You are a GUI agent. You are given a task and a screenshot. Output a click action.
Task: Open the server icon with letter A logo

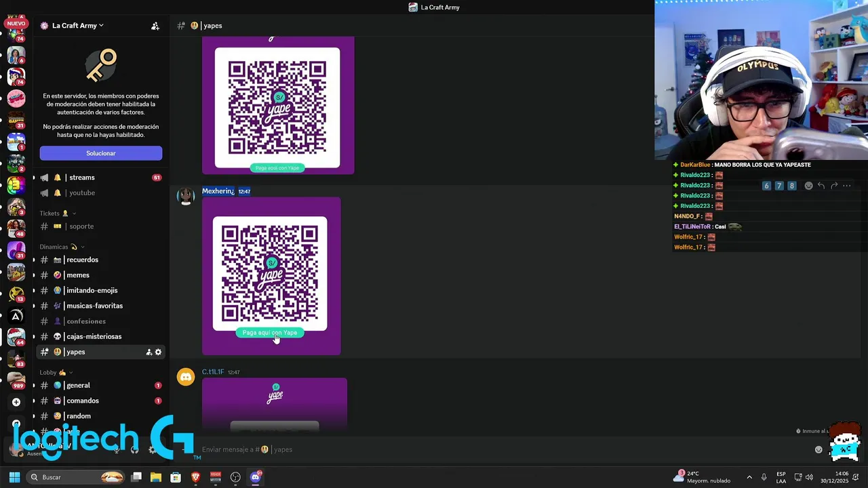coord(16,316)
